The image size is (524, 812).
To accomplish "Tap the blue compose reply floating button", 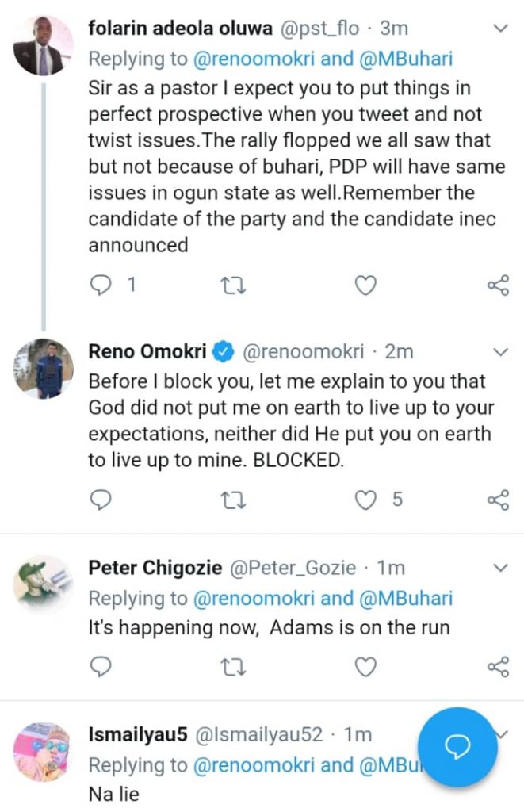I will (457, 745).
